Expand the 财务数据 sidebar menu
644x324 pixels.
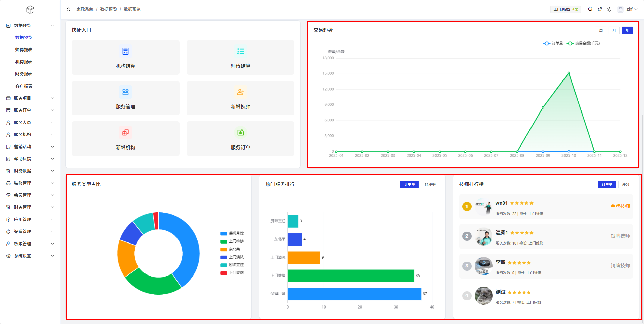click(30, 171)
